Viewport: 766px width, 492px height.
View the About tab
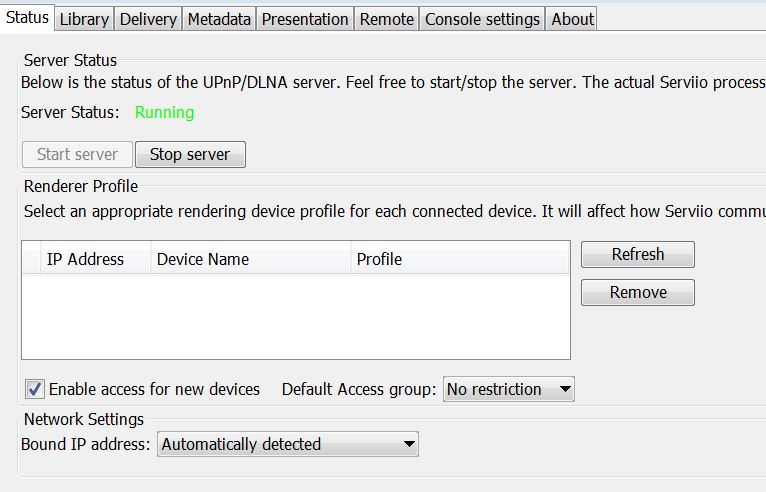pos(572,19)
